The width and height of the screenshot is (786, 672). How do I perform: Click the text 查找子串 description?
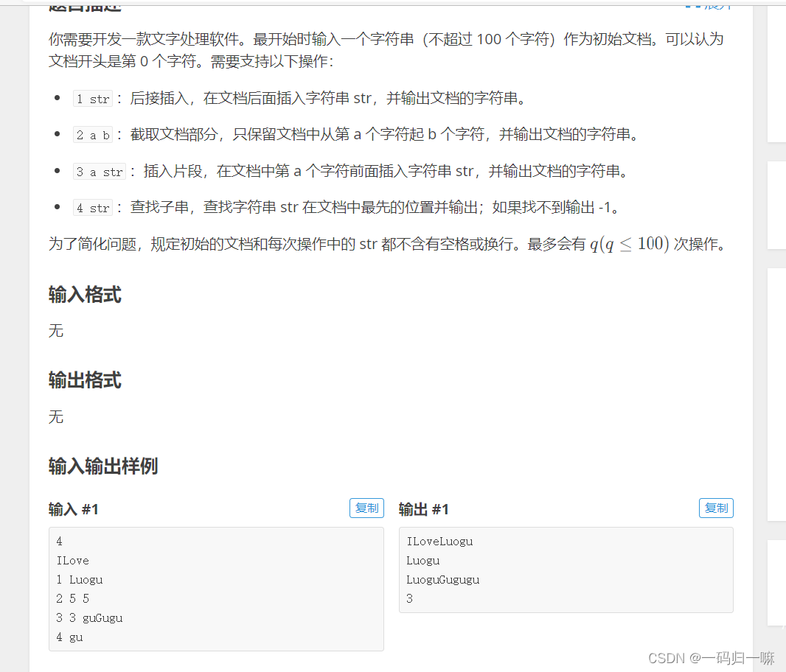375,207
